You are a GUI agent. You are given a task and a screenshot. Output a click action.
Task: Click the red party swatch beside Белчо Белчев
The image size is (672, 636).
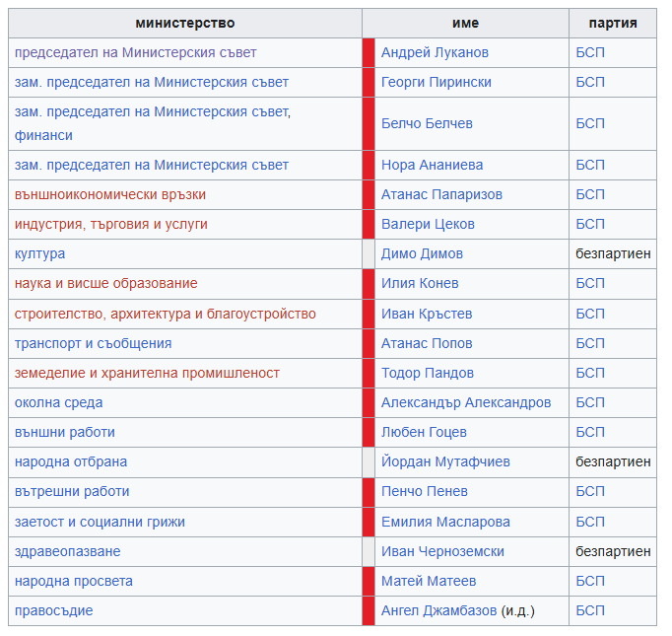369,124
